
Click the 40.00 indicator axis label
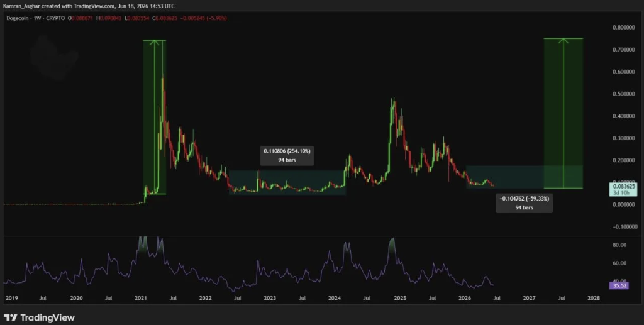tap(619, 280)
